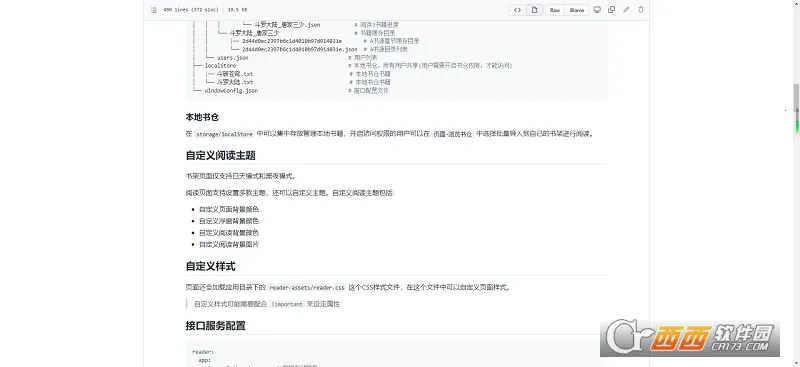Screen dimensions: 800x367
Task: Click the reader-assets/reader.css inline code
Action: [307, 287]
